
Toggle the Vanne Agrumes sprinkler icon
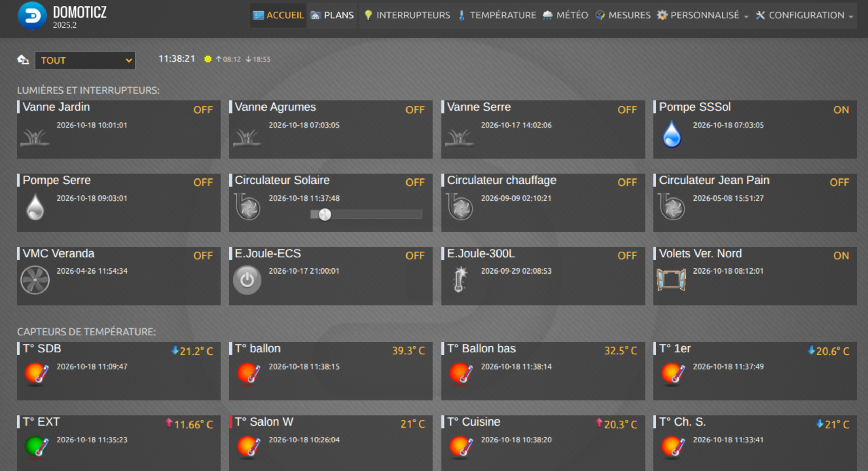tap(247, 137)
